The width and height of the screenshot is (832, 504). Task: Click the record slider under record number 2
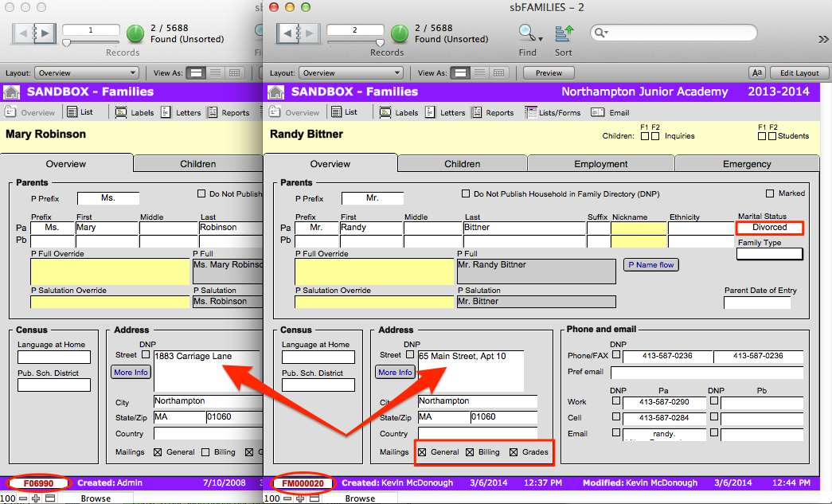pos(380,42)
